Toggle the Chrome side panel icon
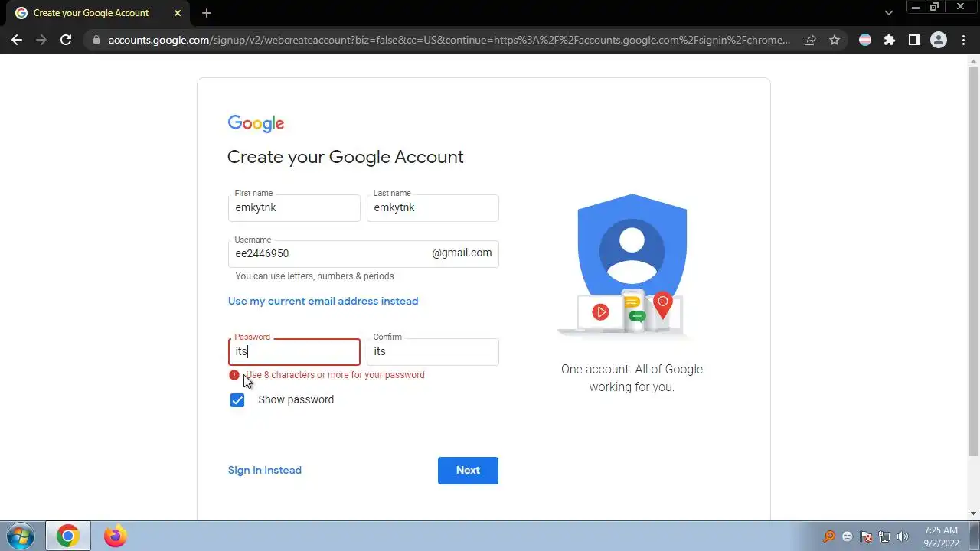 (x=913, y=40)
